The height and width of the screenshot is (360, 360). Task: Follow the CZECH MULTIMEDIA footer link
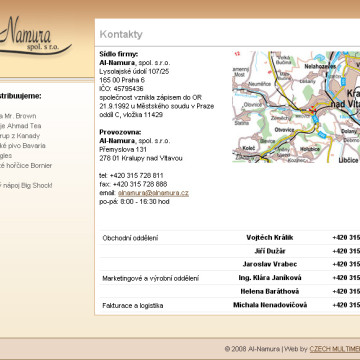coord(335,349)
